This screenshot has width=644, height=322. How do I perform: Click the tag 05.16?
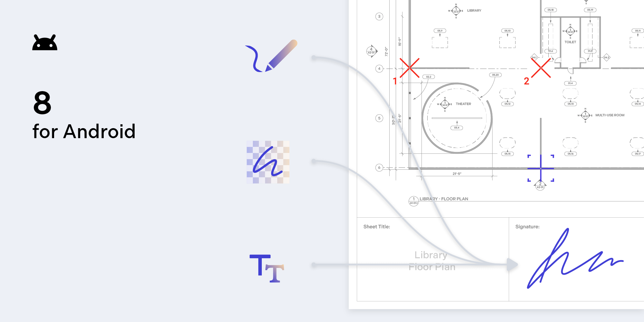click(x=571, y=154)
